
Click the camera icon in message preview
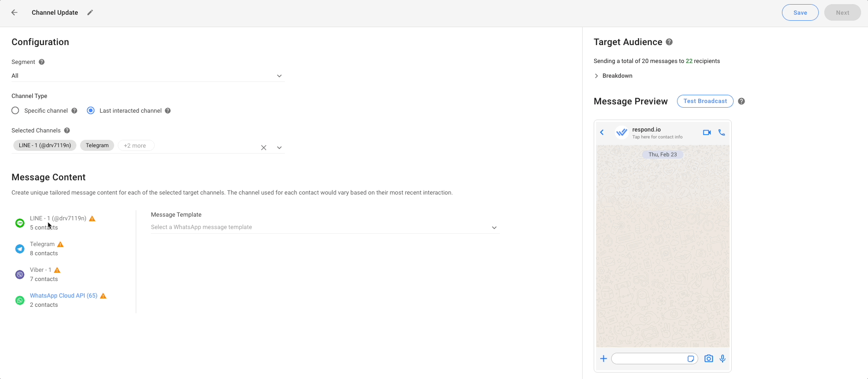[708, 359]
